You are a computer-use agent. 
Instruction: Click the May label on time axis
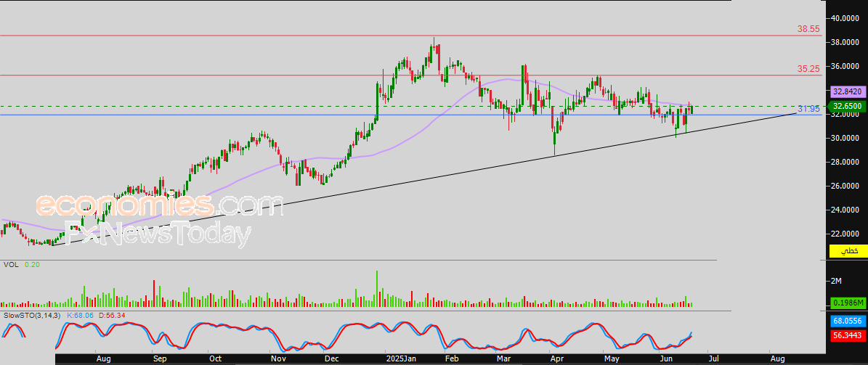pos(611,359)
